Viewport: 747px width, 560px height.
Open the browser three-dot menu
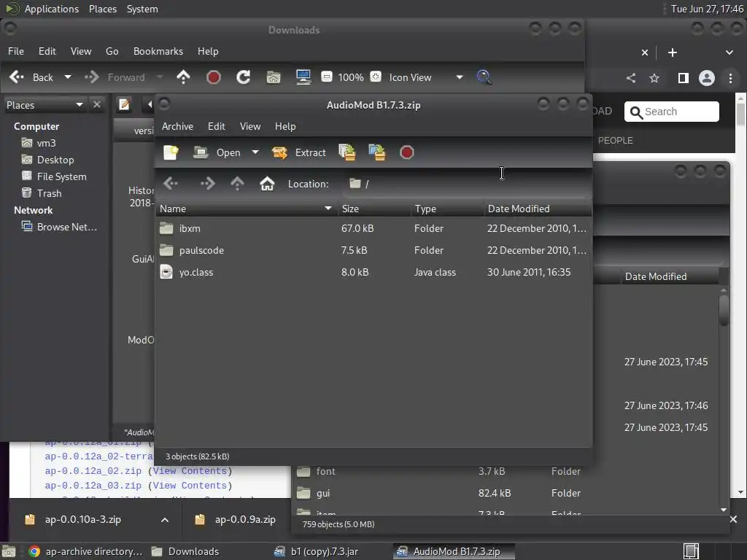(730, 78)
